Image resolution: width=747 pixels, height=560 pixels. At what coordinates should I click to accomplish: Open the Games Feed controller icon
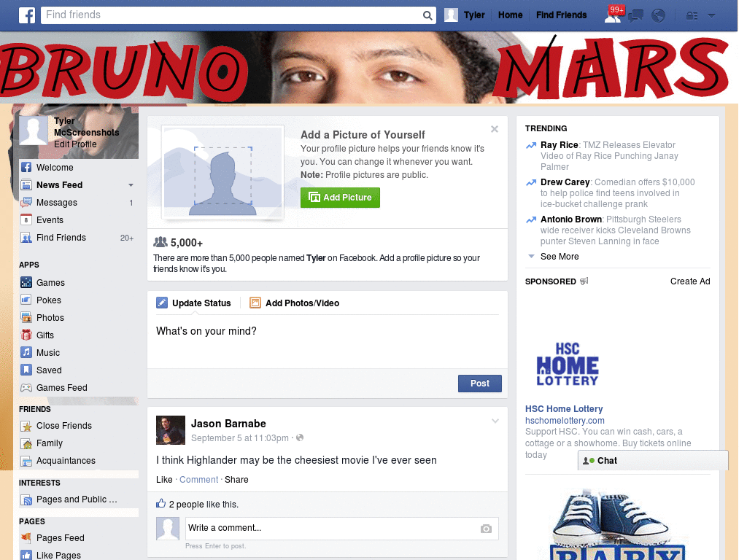(x=26, y=388)
